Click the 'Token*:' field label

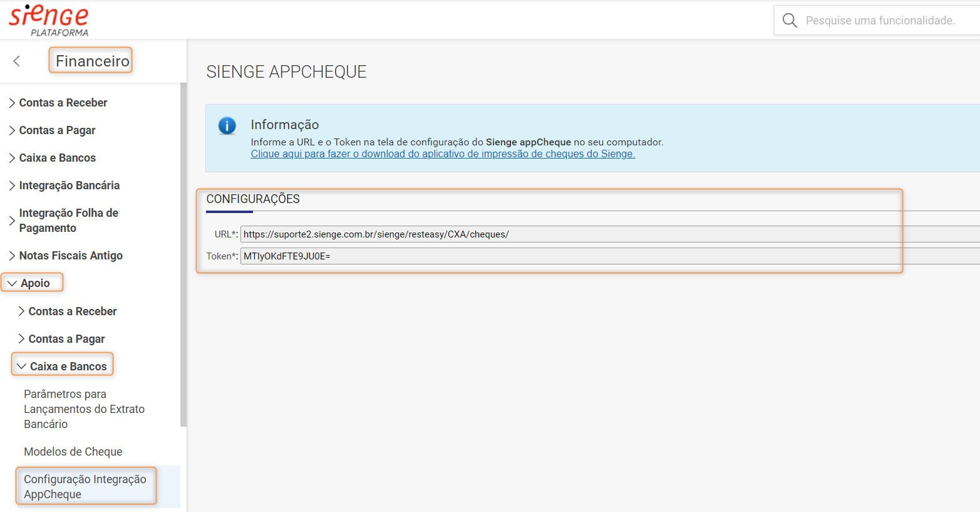coord(222,256)
